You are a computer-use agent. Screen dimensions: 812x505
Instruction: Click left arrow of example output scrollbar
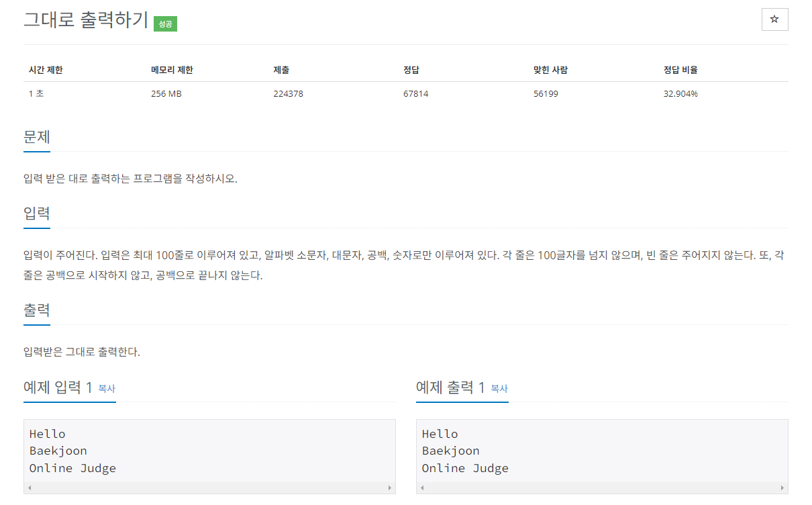422,488
